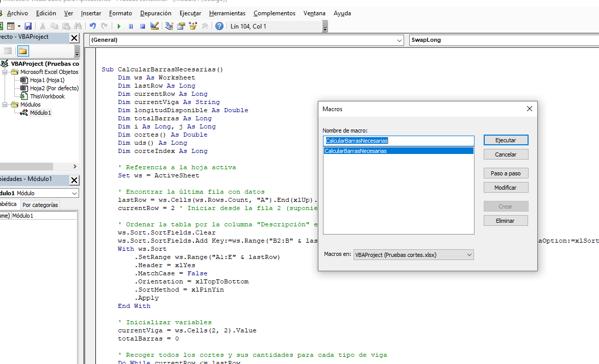Click the 'Paso a paso' button
The height and width of the screenshot is (364, 599).
coord(506,173)
